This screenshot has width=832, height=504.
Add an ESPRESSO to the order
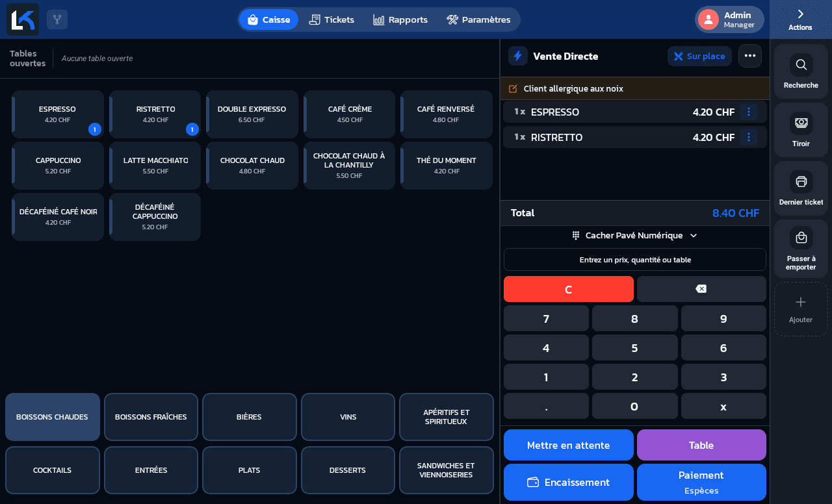(x=58, y=114)
